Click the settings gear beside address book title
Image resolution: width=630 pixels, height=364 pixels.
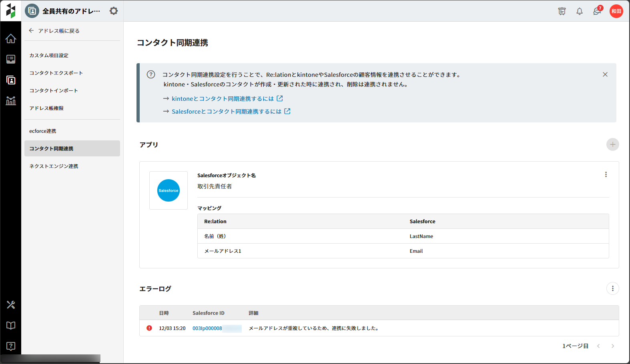(x=114, y=11)
